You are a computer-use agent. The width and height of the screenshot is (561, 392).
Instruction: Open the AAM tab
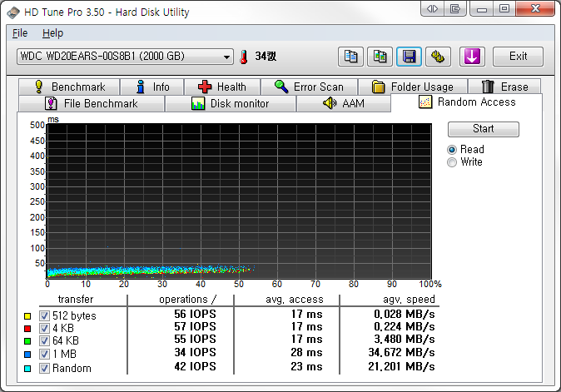pyautogui.click(x=344, y=104)
